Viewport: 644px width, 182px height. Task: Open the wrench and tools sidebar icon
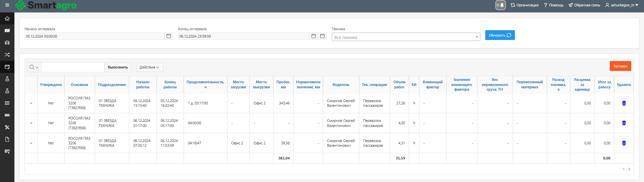7,127
